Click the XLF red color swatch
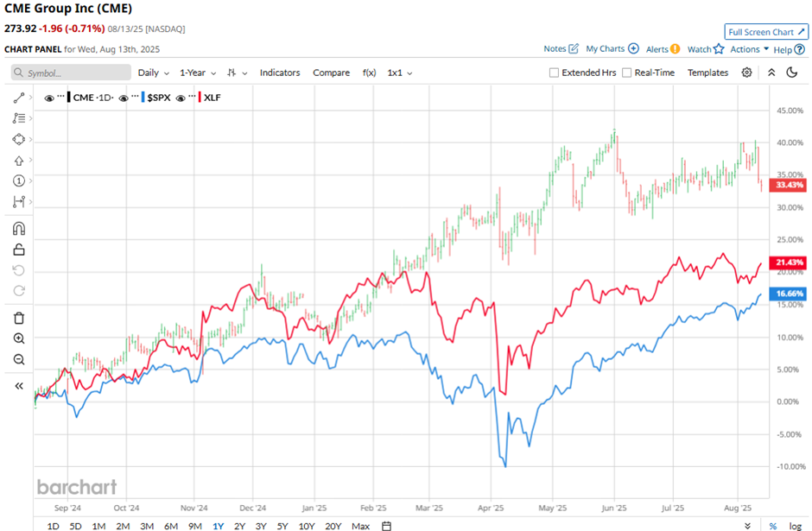The height and width of the screenshot is (531, 812). point(200,98)
